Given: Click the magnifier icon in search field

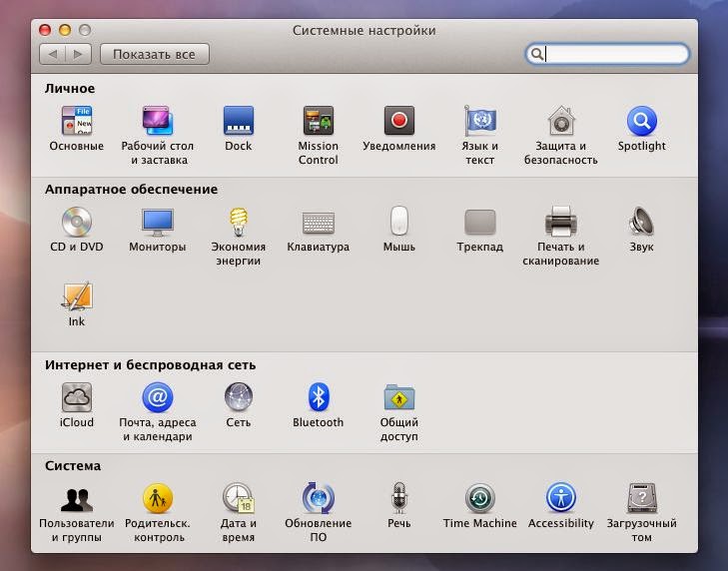Looking at the screenshot, I should [x=536, y=54].
